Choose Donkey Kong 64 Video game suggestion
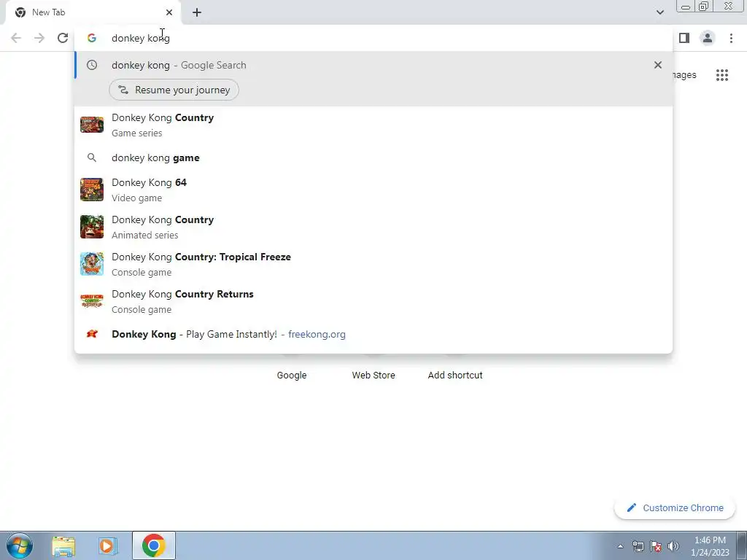Viewport: 747px width, 560px height. coord(373,190)
